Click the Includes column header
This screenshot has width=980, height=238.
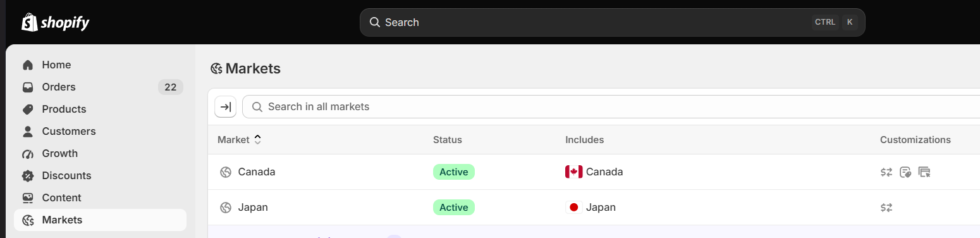(x=585, y=140)
